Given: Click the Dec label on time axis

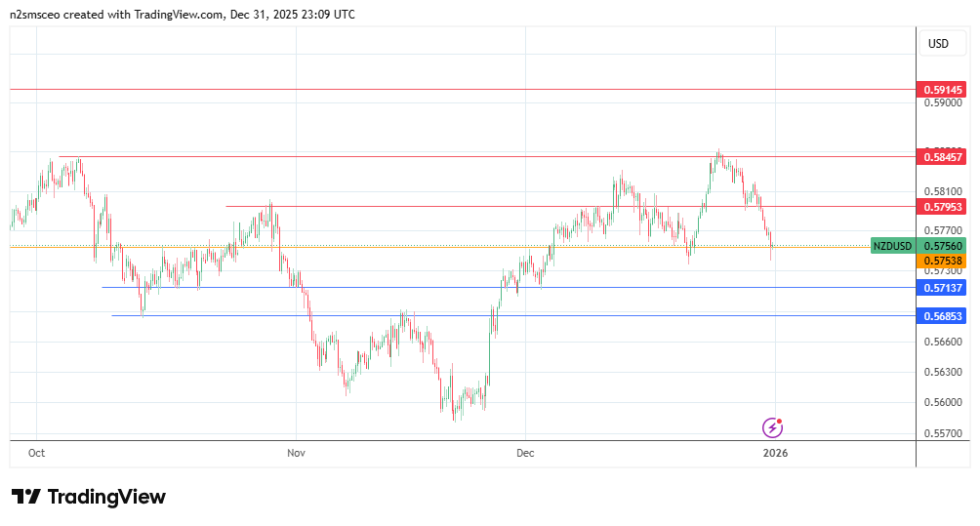Looking at the screenshot, I should (525, 453).
